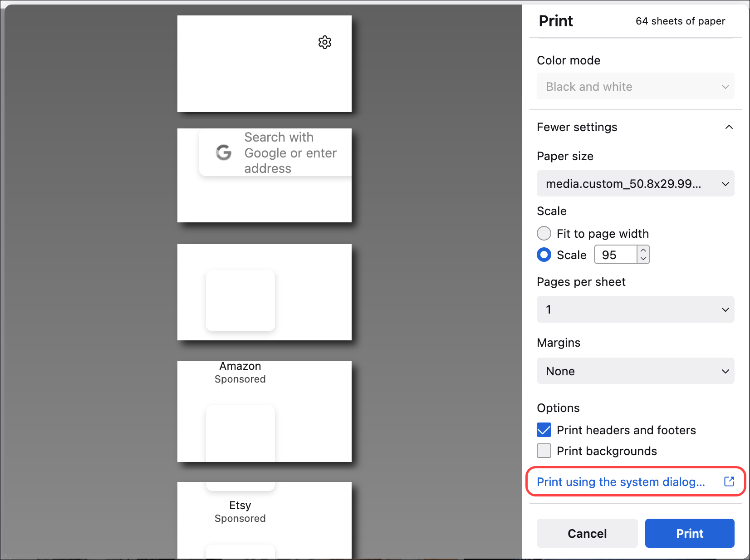Decrease the scale value with the down arrow
The height and width of the screenshot is (560, 750).
pyautogui.click(x=643, y=259)
